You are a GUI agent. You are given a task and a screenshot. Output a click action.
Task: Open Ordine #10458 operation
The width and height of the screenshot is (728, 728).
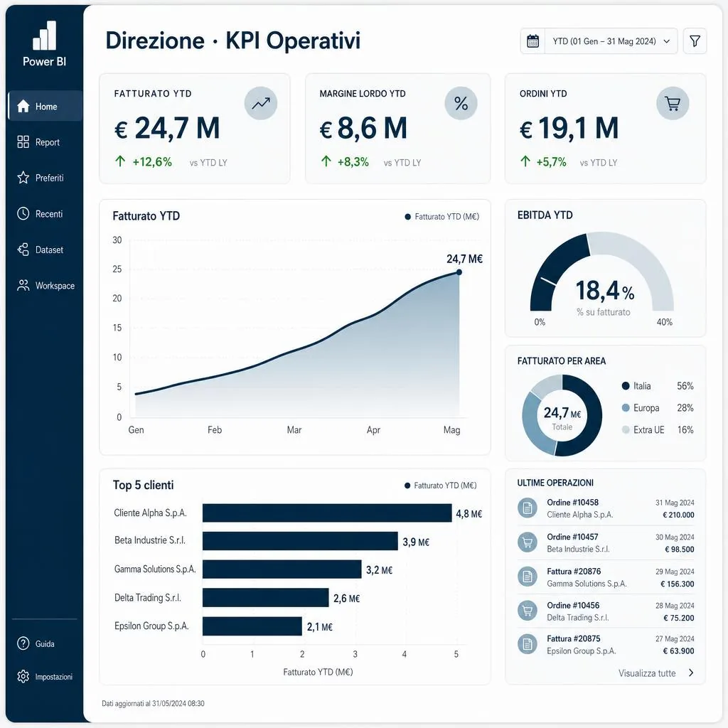606,508
